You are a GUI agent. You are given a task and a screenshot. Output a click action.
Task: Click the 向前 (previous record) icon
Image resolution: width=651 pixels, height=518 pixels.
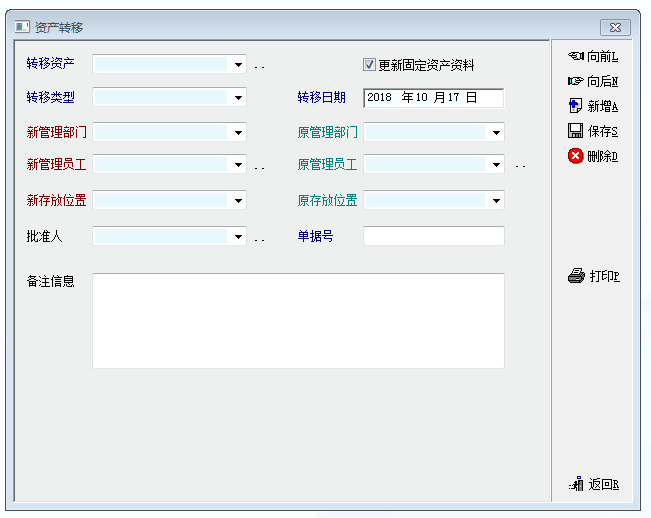[575, 56]
